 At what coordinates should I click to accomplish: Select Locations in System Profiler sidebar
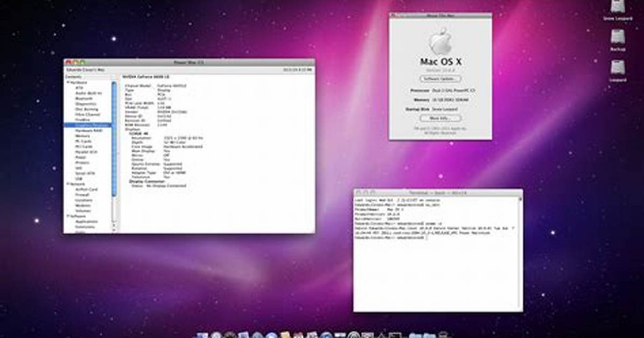pos(83,200)
